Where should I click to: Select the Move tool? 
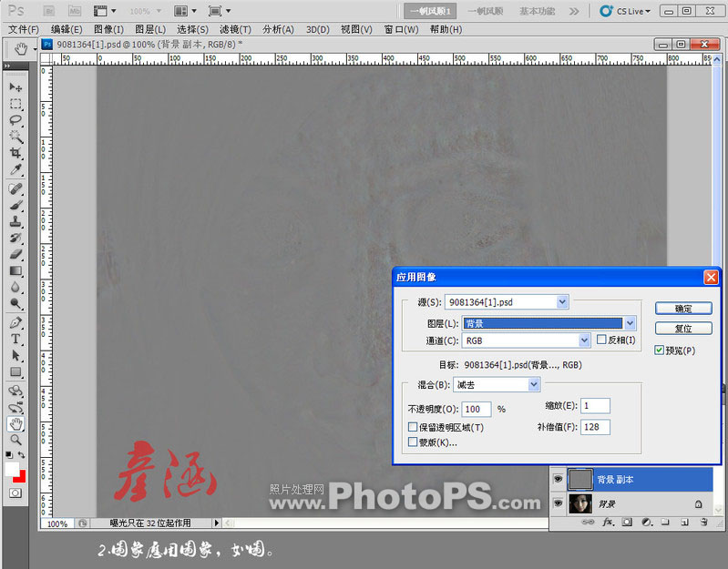tap(15, 87)
